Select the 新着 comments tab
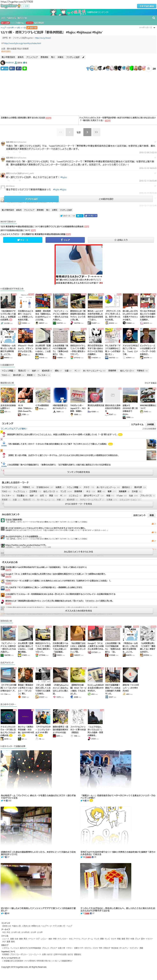The height and width of the screenshot is (980, 157). pos(152,515)
